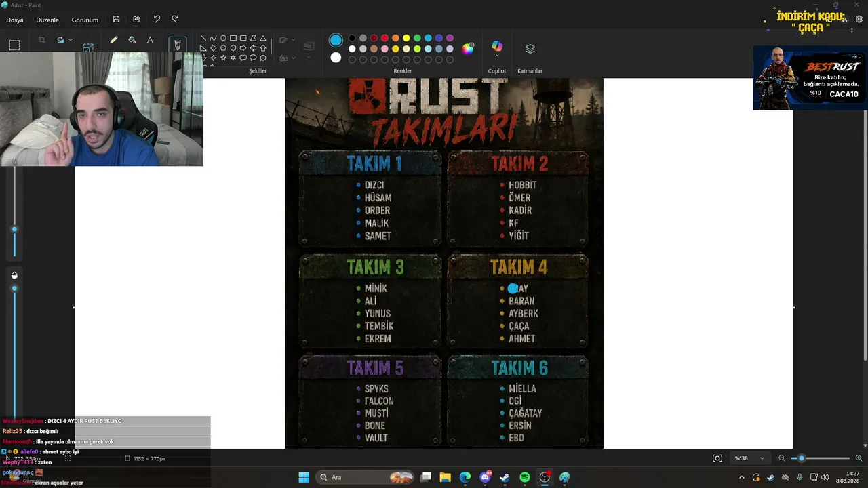This screenshot has height=488, width=868.
Task: Click the Share icon in Paint's title toolbar
Action: 136,20
